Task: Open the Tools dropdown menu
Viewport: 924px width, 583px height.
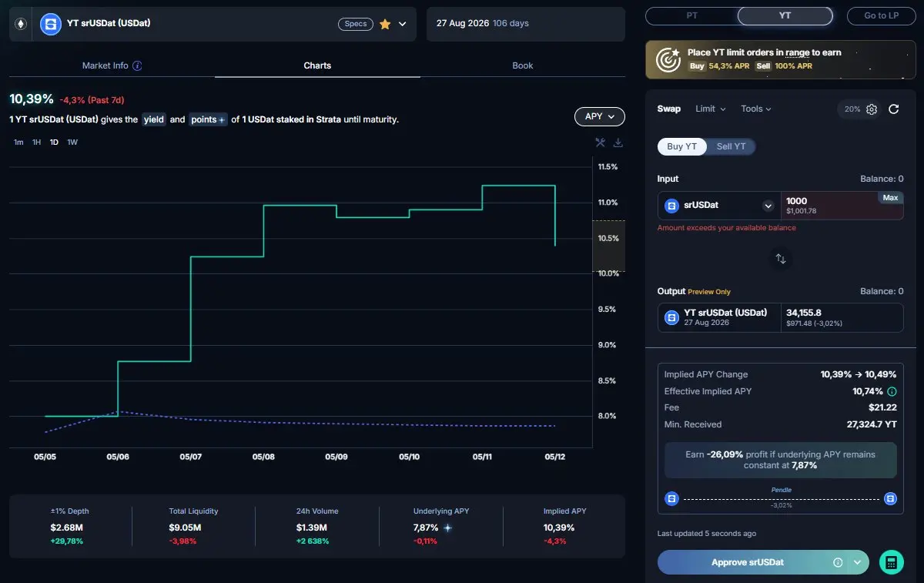Action: (755, 109)
